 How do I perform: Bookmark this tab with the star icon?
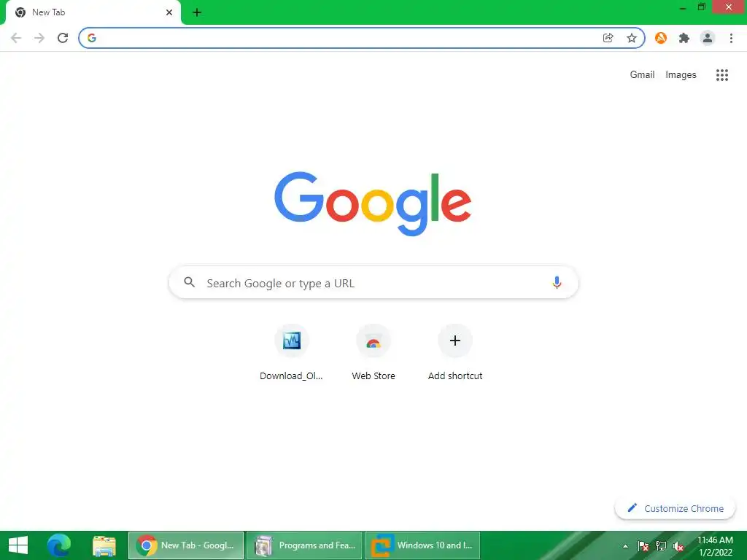tap(631, 38)
